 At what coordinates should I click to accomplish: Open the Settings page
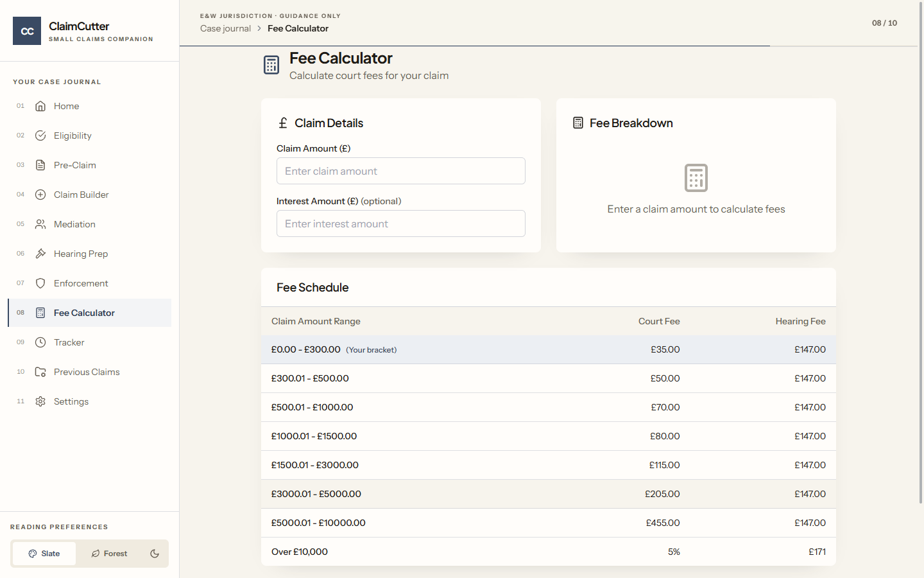pyautogui.click(x=90, y=401)
